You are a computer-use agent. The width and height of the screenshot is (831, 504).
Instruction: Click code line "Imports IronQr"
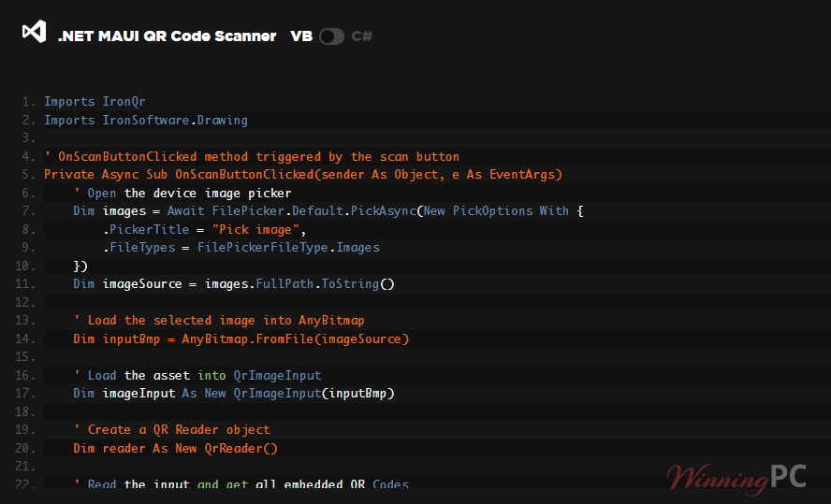pos(95,102)
